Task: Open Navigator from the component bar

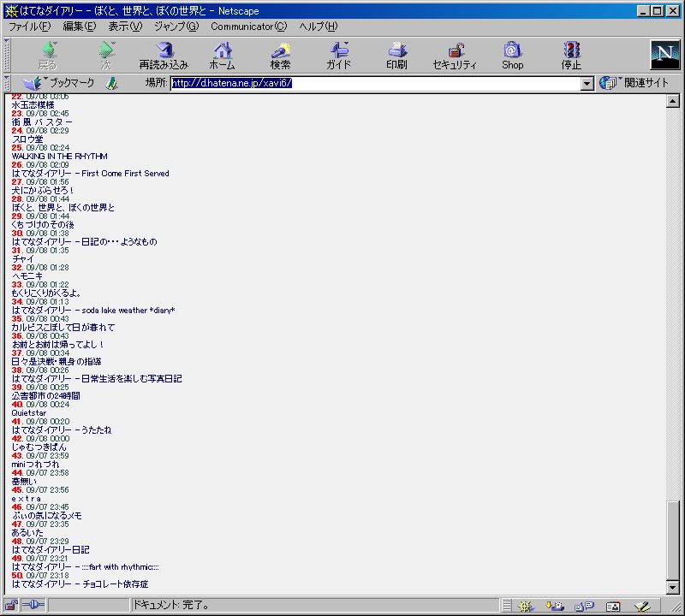Action: coord(526,606)
